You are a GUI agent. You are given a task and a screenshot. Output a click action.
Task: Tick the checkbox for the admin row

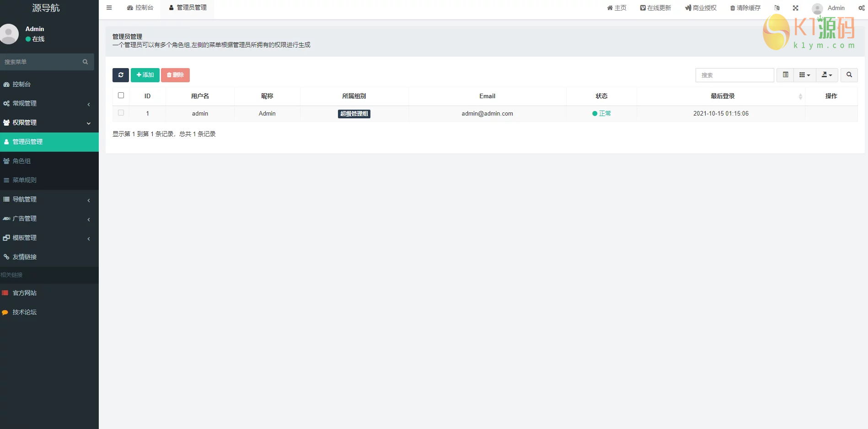click(121, 113)
